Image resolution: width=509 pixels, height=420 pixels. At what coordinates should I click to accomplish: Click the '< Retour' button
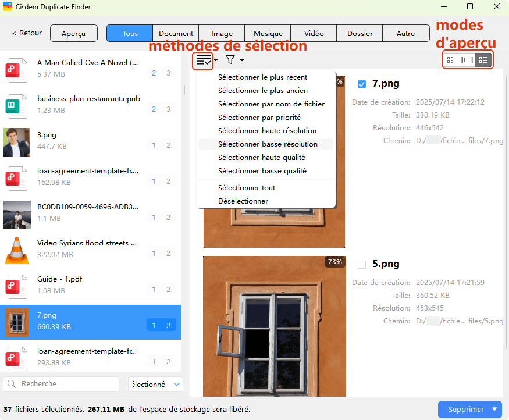26,33
